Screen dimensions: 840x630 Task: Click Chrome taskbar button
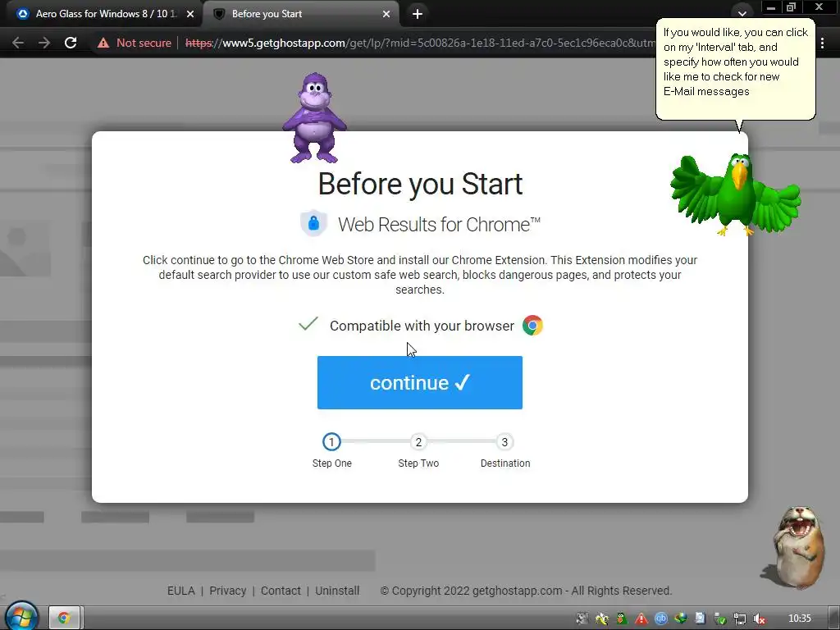[64, 618]
